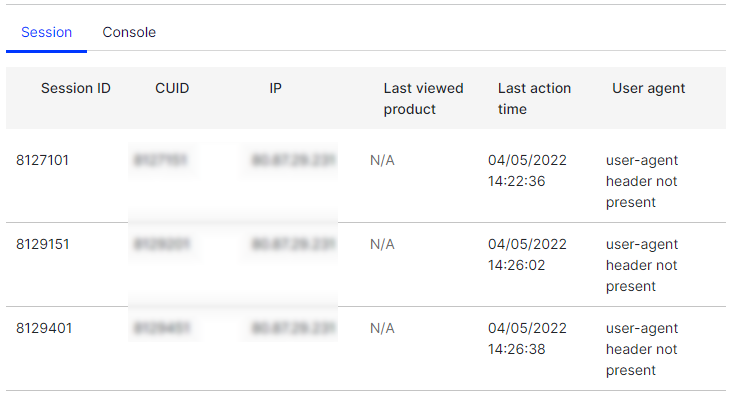Viewport: 731px width, 394px height.
Task: Click the IP column header
Action: pyautogui.click(x=276, y=88)
